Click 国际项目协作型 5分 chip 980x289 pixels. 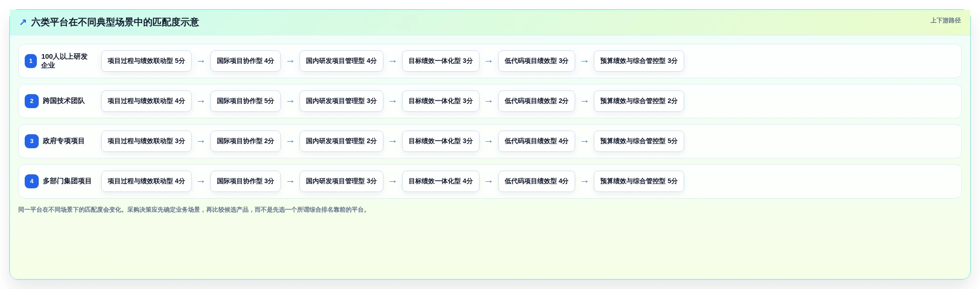[245, 101]
